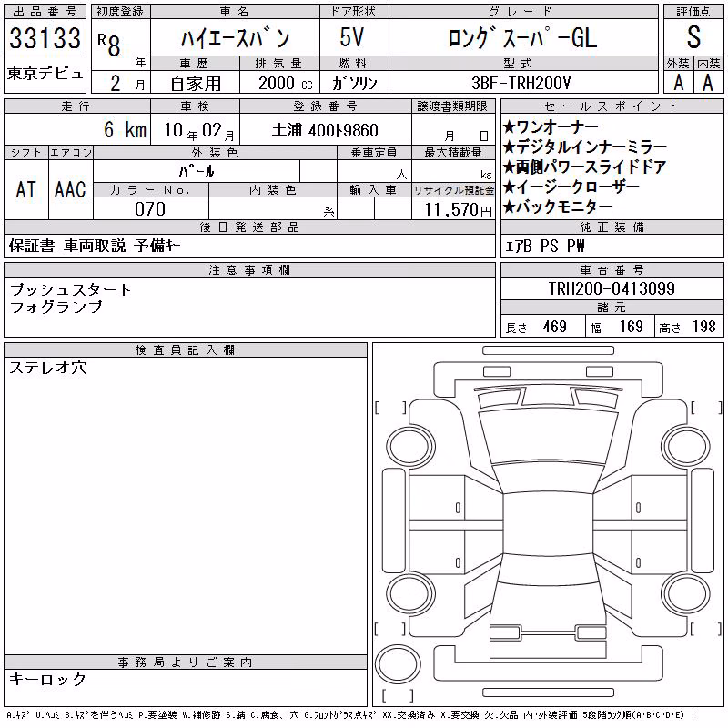
Task: Click vehicle inspection date 10年02月
Action: (199, 130)
